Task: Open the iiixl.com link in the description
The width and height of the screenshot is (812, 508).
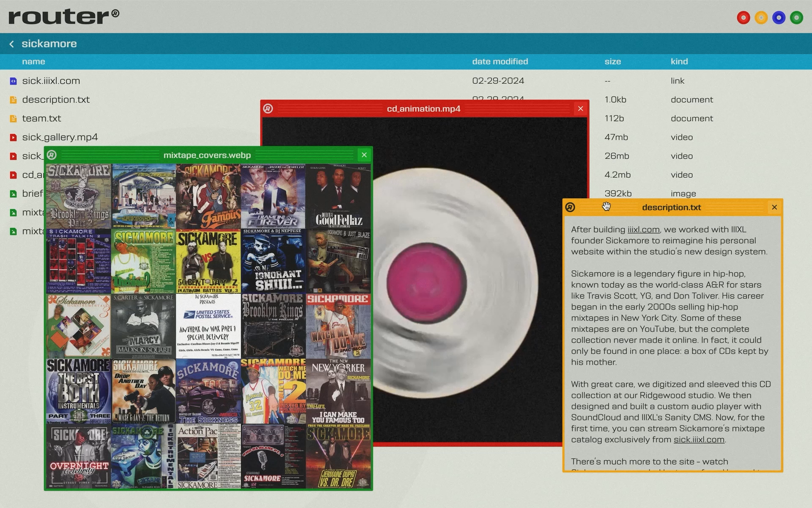Action: point(643,230)
